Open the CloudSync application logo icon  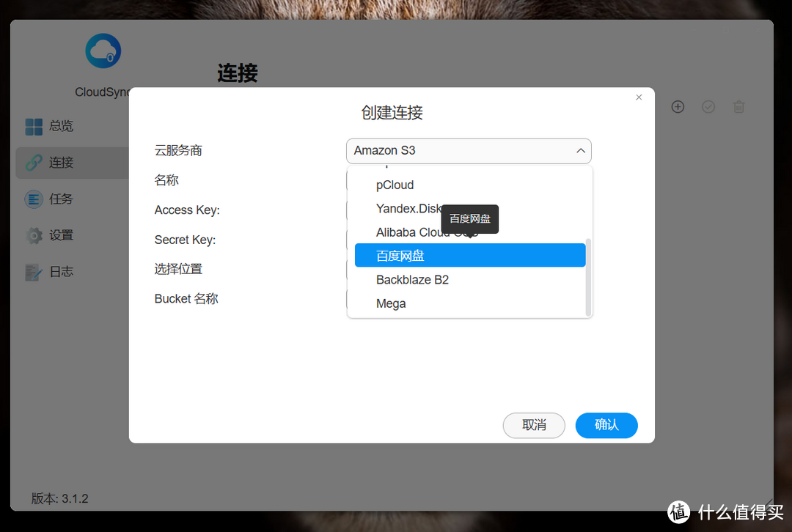(103, 50)
